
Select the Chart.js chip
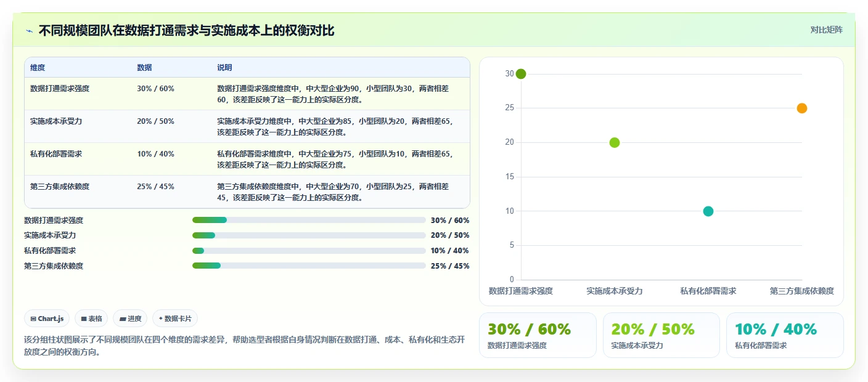tap(47, 319)
